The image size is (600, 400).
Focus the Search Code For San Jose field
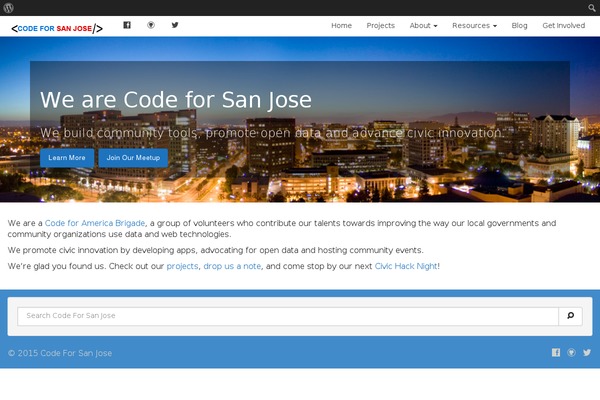click(x=288, y=316)
